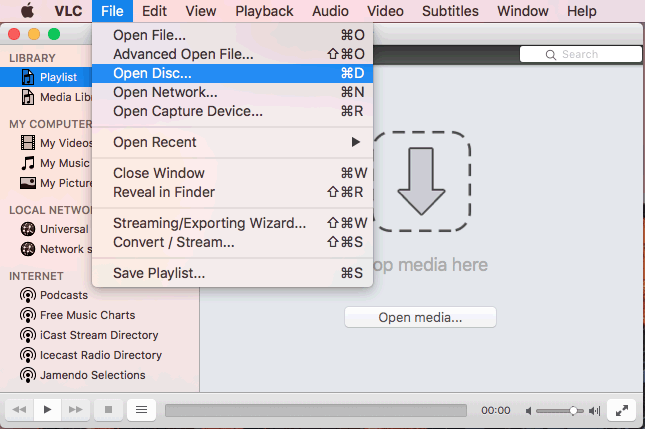645x429 pixels.
Task: Choose Convert / Stream...
Action: (232, 242)
